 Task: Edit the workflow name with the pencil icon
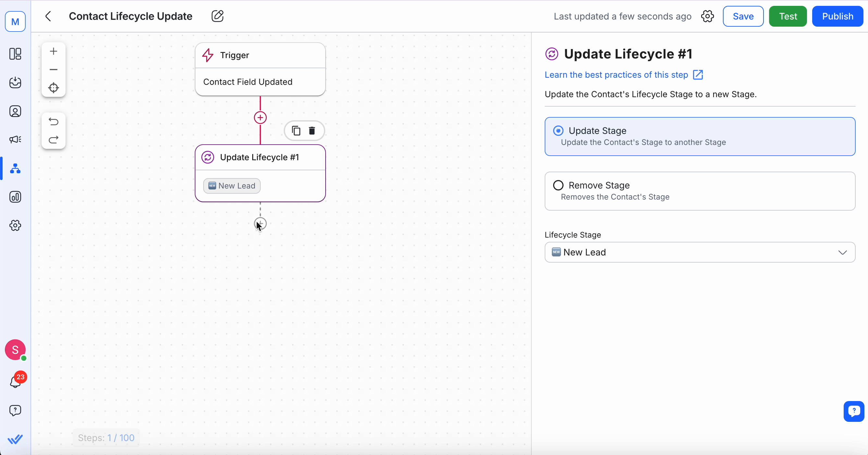coord(217,16)
